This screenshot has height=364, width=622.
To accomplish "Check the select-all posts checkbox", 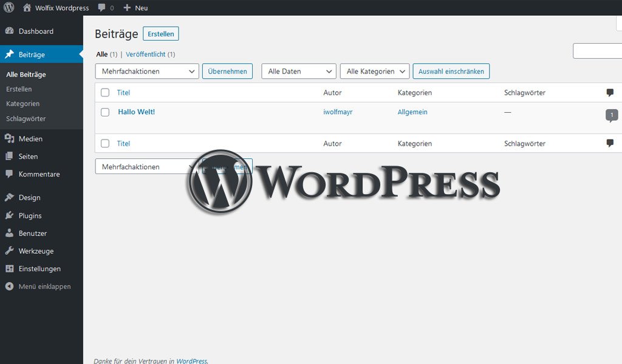I will click(x=105, y=92).
